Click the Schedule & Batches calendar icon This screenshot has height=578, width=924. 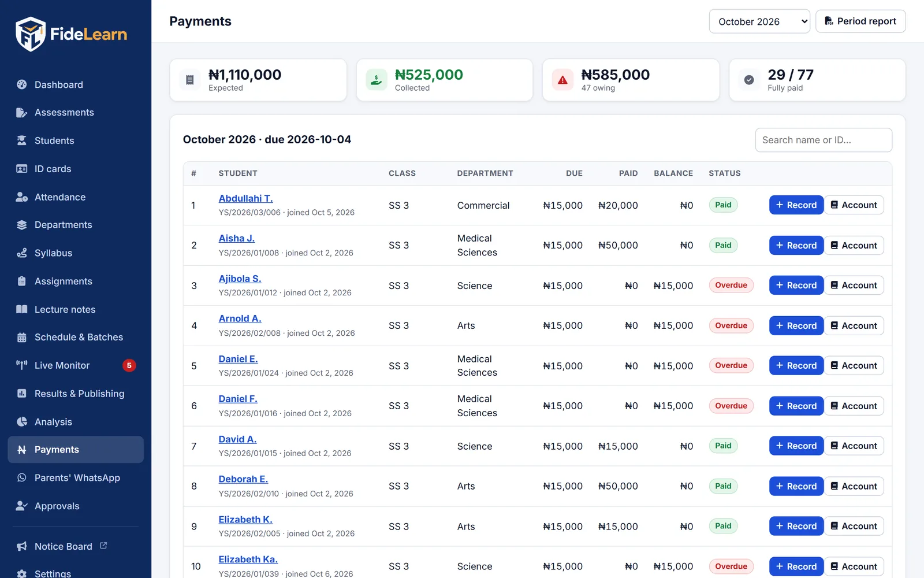pos(22,338)
